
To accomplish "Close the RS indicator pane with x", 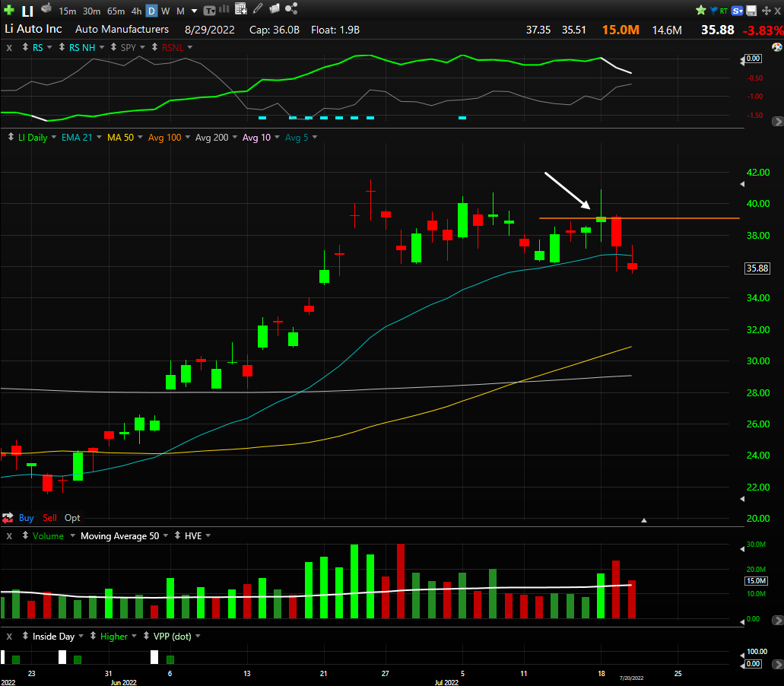I will 9,47.
